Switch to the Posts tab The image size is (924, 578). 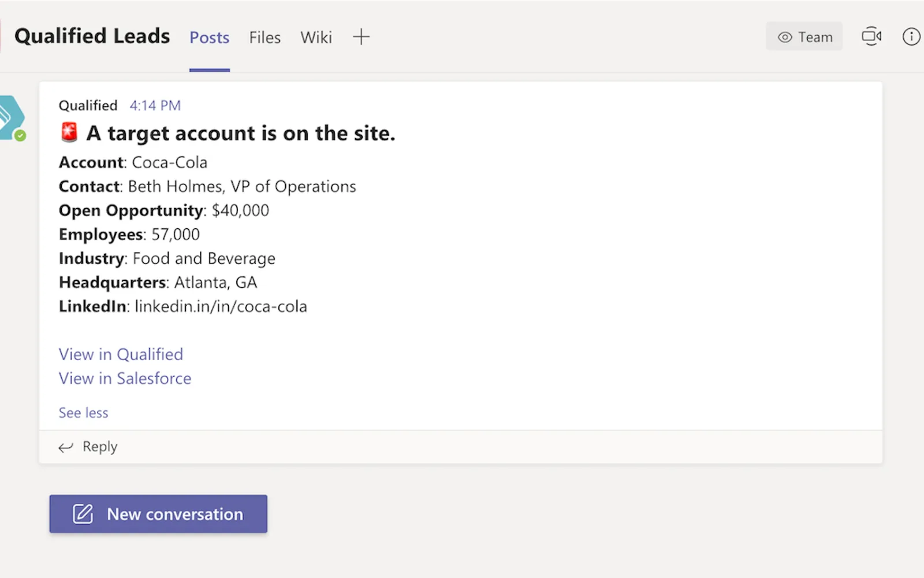click(210, 38)
